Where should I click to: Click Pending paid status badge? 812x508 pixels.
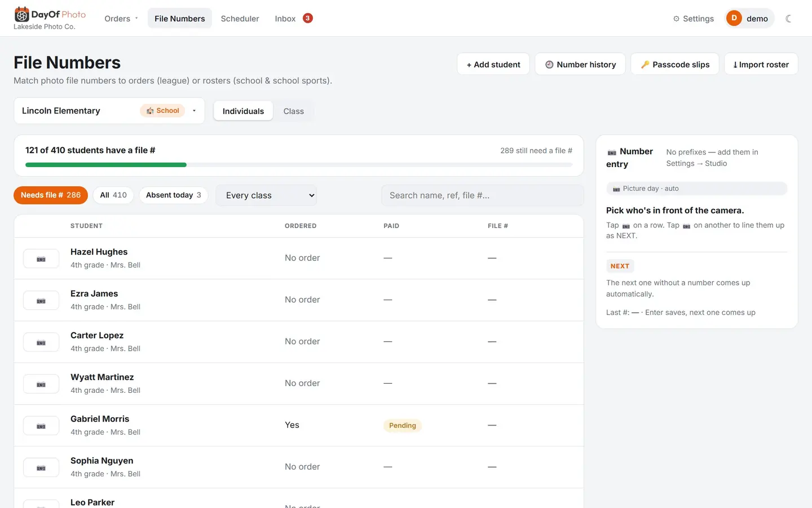403,426
